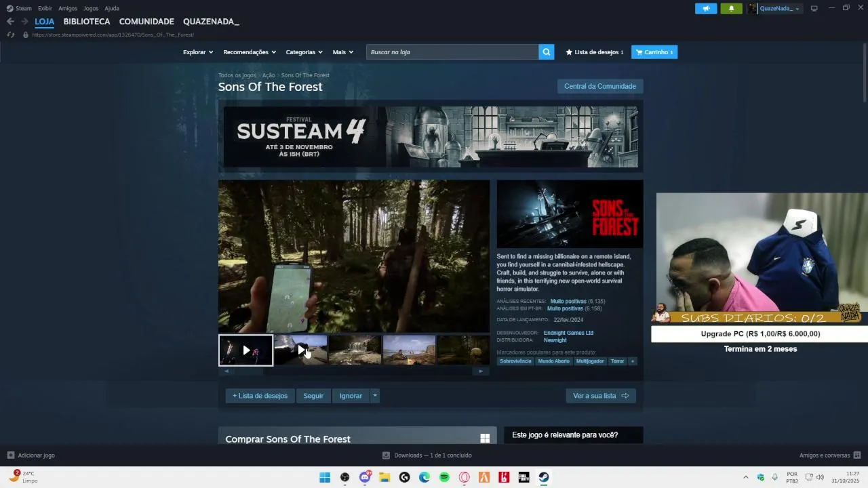Reload the store page

point(10,35)
